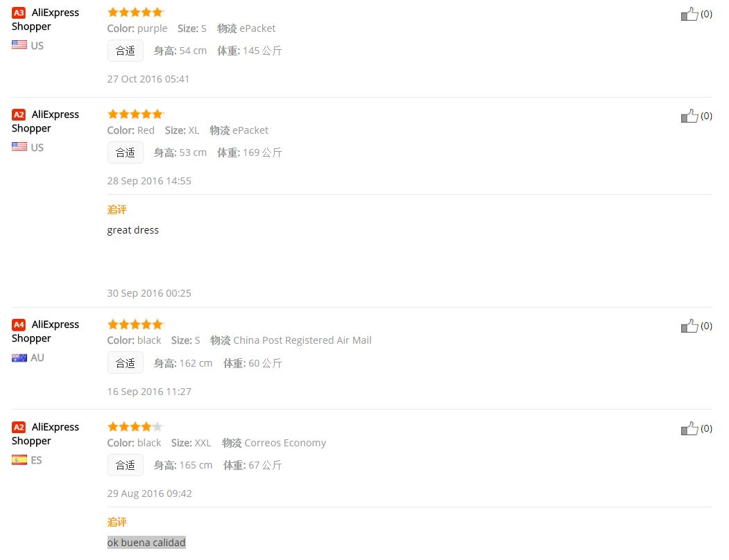Click the Australian flag icon

pos(19,358)
